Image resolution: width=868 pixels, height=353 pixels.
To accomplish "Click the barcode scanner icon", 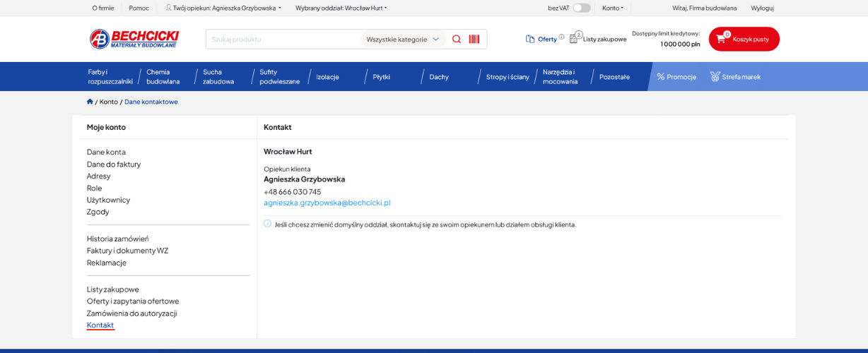I will (474, 39).
